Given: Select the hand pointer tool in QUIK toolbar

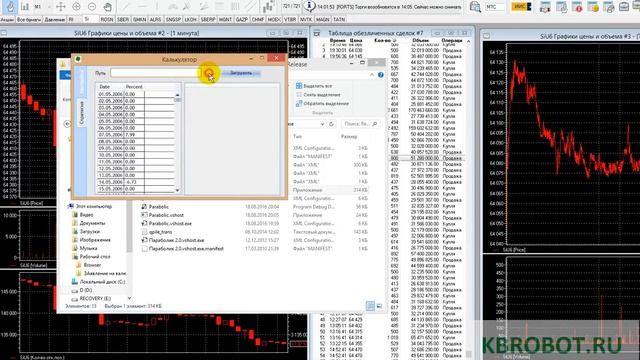Looking at the screenshot, I should click(x=11, y=6).
